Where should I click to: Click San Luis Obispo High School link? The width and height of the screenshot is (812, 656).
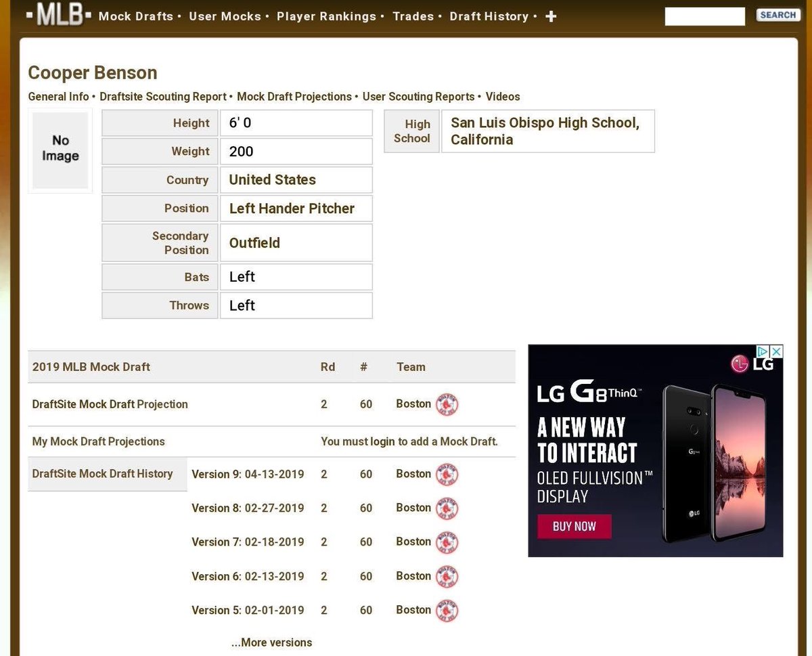[545, 131]
